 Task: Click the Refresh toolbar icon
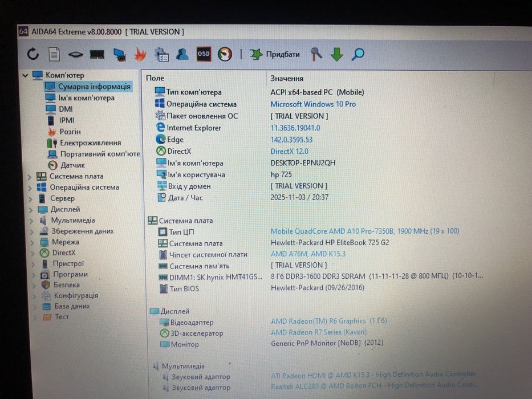coord(33,54)
